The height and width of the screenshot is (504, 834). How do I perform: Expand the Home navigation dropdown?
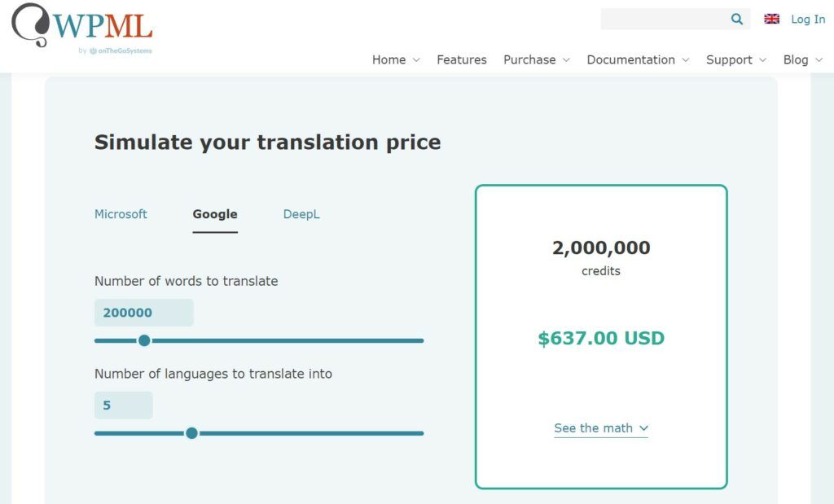pos(389,59)
